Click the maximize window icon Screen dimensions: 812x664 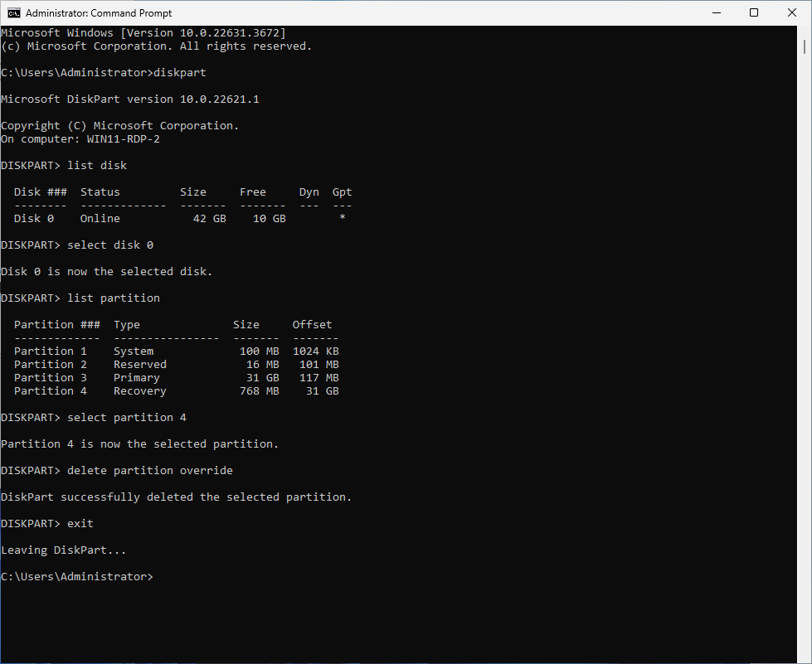[x=753, y=12]
